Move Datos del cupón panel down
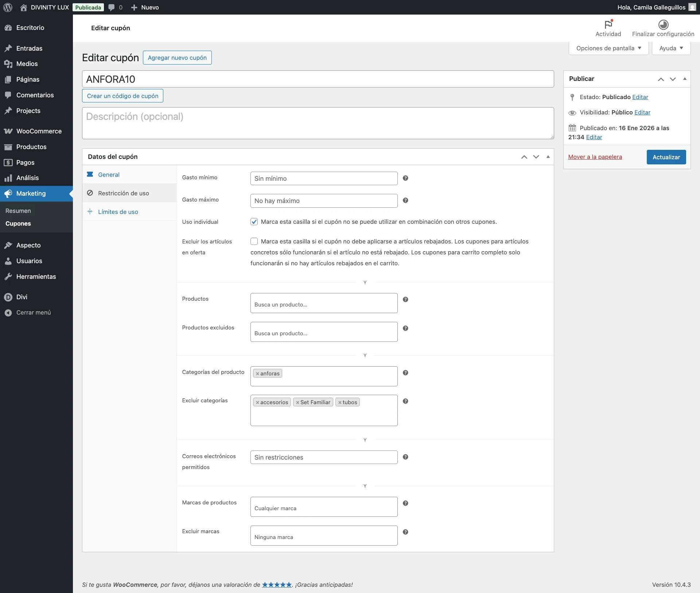700x593 pixels. point(536,157)
